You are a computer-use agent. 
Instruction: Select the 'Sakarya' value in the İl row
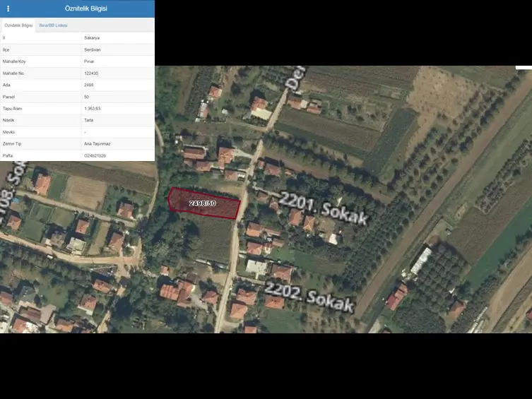click(92, 38)
